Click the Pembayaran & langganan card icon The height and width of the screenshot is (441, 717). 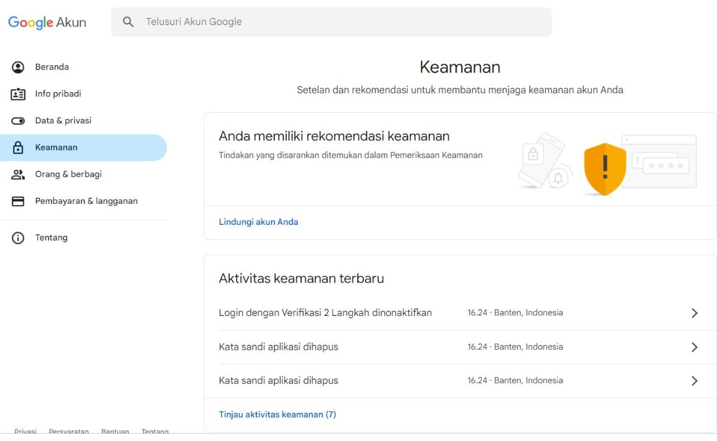pyautogui.click(x=18, y=201)
